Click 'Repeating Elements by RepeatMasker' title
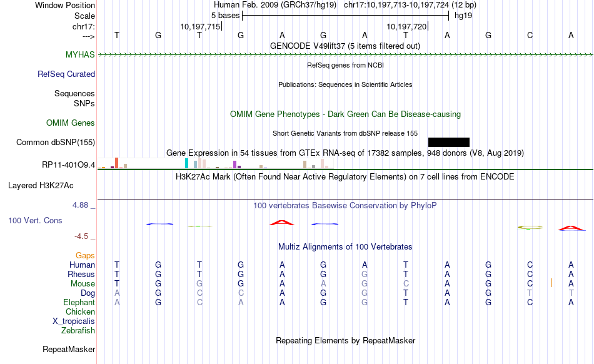Viewport: 594px width, 364px height. tap(345, 340)
